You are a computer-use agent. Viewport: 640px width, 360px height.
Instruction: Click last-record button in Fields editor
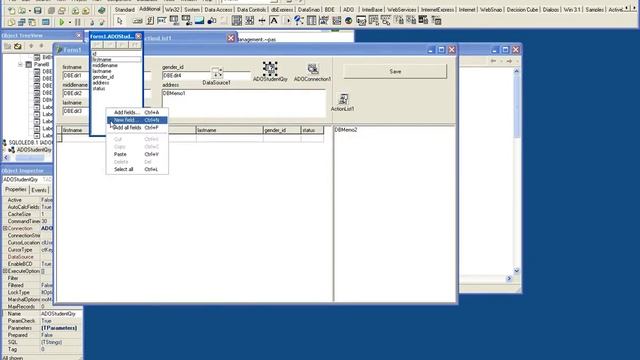pos(135,44)
